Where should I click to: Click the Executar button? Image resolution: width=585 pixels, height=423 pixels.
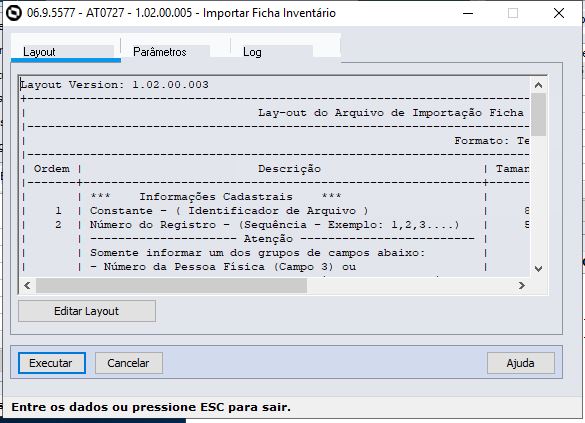[x=51, y=363]
